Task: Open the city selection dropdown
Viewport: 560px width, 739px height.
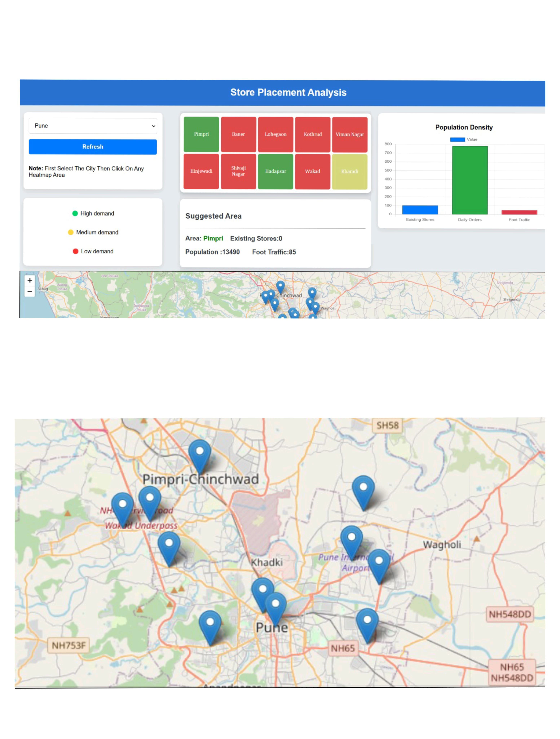Action: [x=92, y=126]
